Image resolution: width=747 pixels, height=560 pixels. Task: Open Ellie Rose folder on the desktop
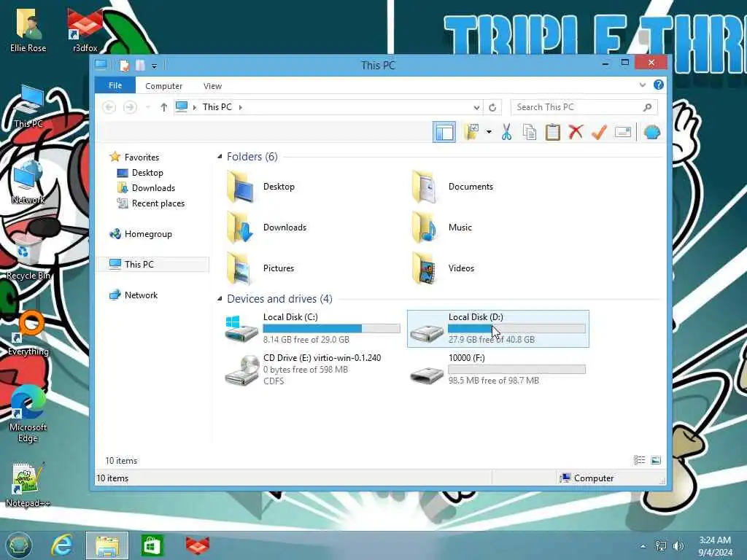tap(28, 29)
